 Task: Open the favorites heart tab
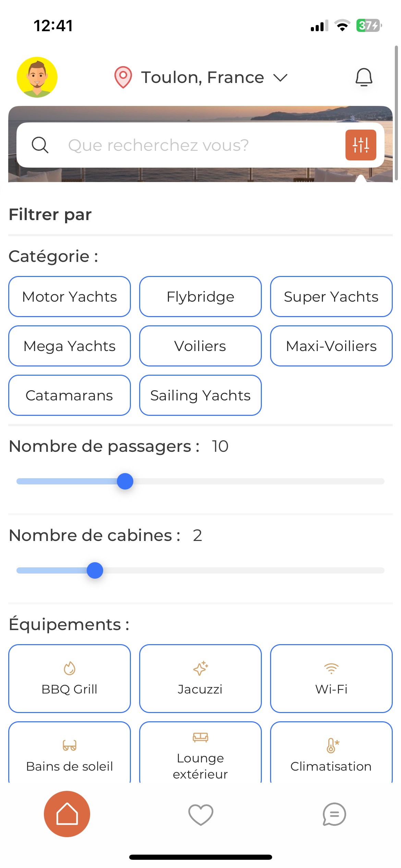200,815
